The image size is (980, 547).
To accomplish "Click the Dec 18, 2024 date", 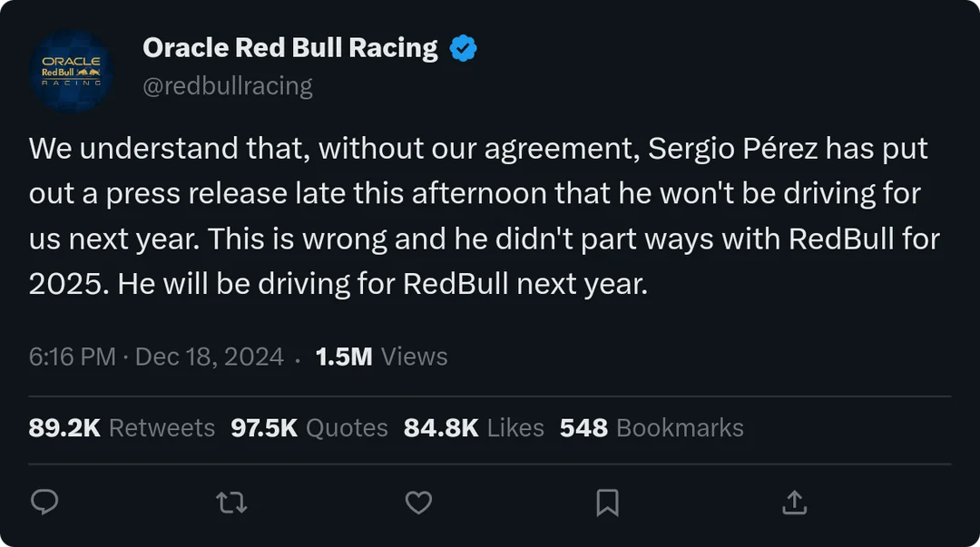I will [210, 357].
